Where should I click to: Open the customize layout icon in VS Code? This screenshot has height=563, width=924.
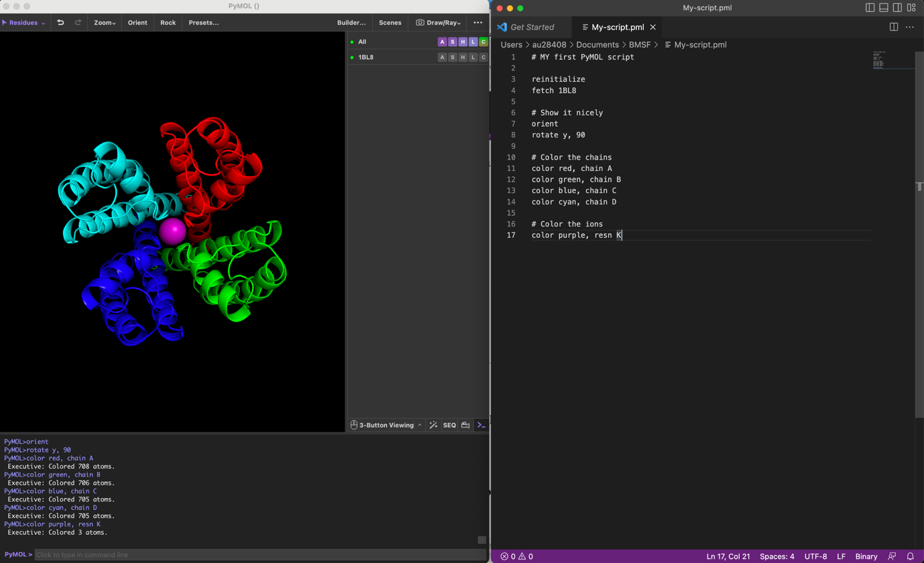[911, 8]
